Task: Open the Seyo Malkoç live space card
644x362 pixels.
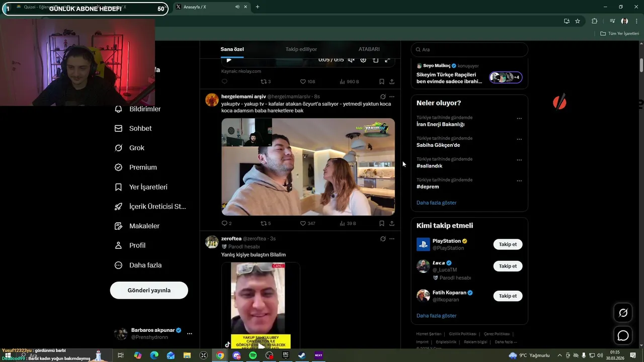Action: 469,73
